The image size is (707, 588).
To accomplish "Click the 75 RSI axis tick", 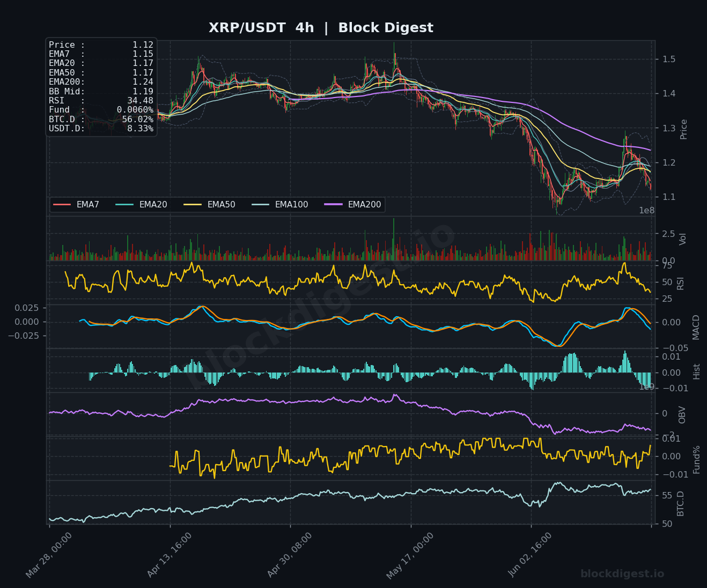I will pyautogui.click(x=667, y=266).
